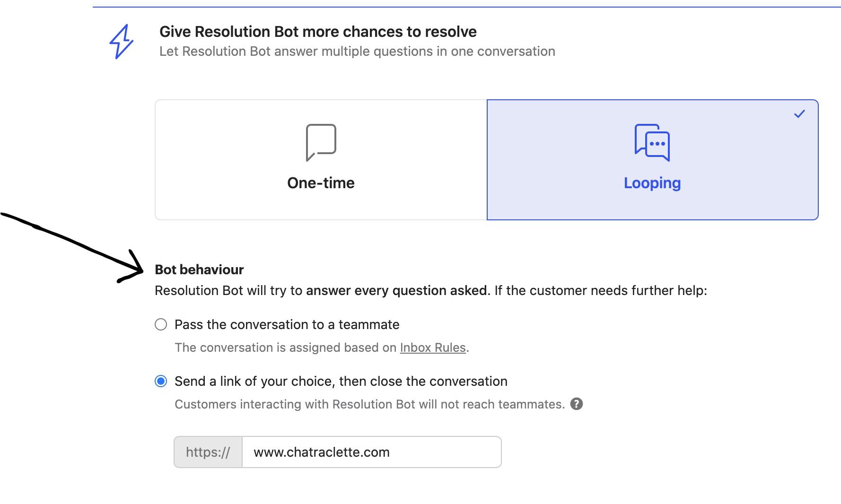The width and height of the screenshot is (841, 504).
Task: Click 'Let Resolution Bot answer multiple questions' subtitle
Action: (x=357, y=51)
